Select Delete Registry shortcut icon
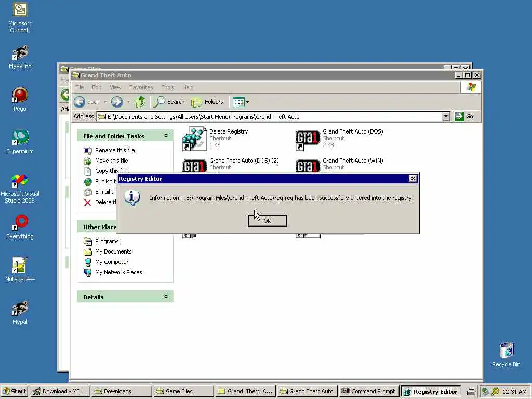This screenshot has height=399, width=532. 194,138
